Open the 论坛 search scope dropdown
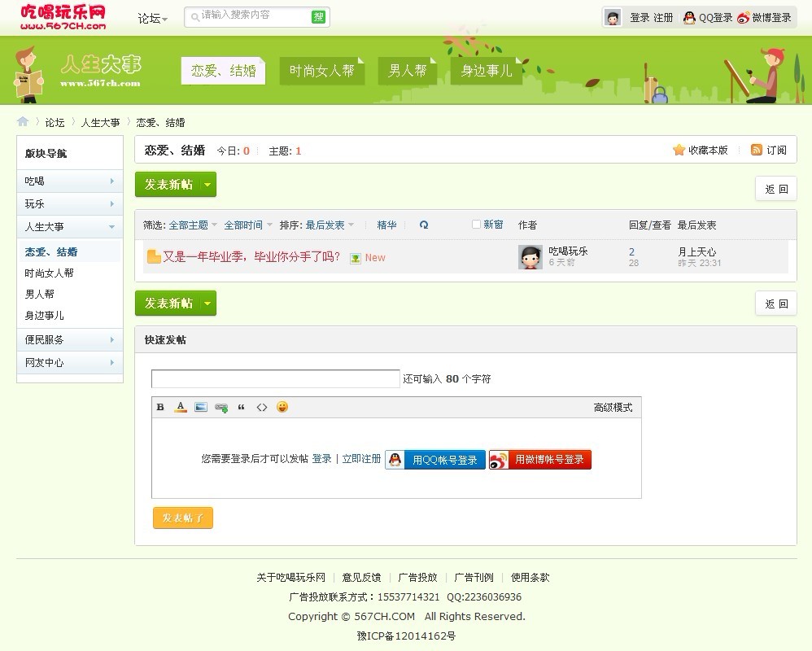The image size is (812, 651). (153, 18)
